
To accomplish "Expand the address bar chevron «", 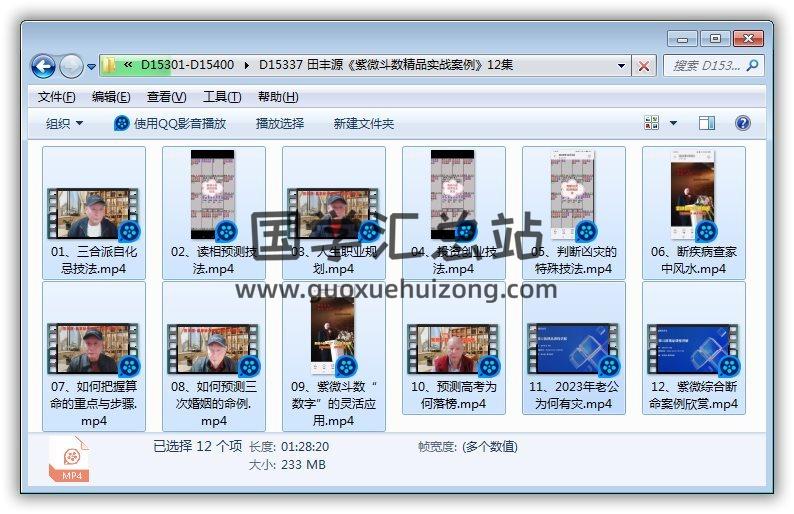I will click(128, 65).
